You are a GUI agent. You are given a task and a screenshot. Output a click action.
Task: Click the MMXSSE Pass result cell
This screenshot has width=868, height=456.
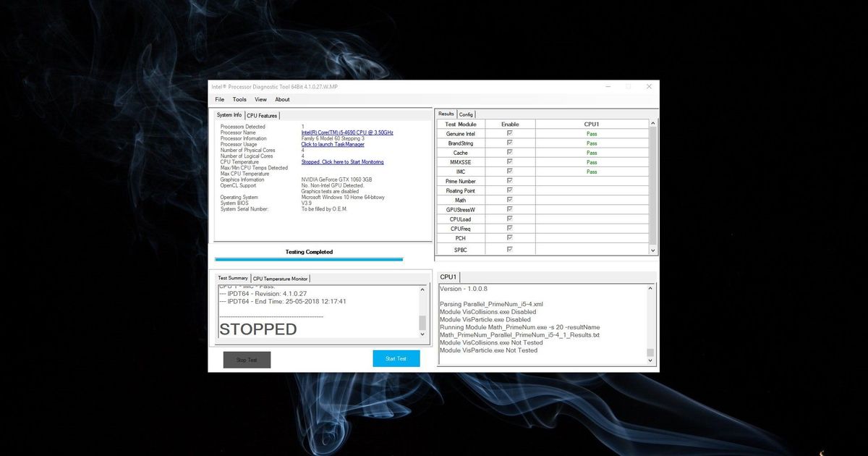[x=592, y=162]
